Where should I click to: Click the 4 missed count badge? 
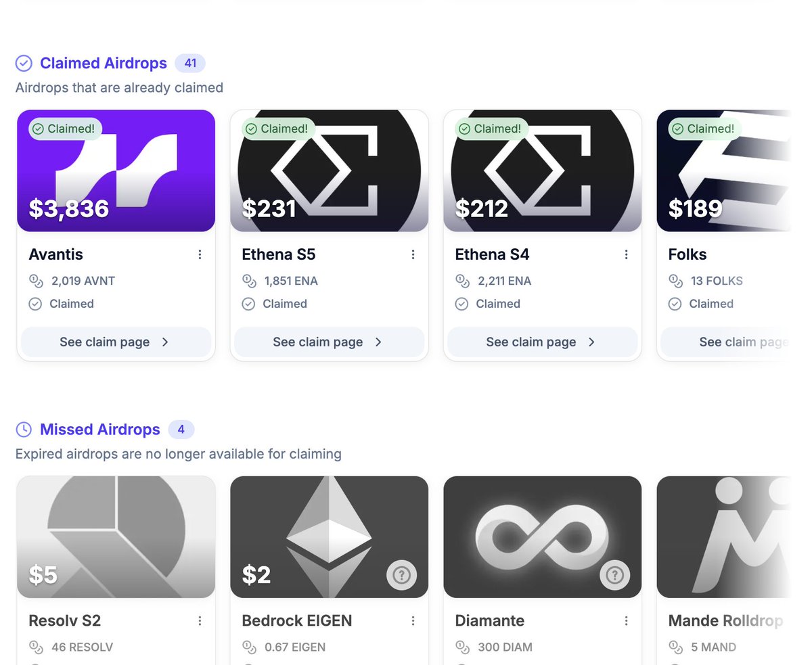click(181, 430)
